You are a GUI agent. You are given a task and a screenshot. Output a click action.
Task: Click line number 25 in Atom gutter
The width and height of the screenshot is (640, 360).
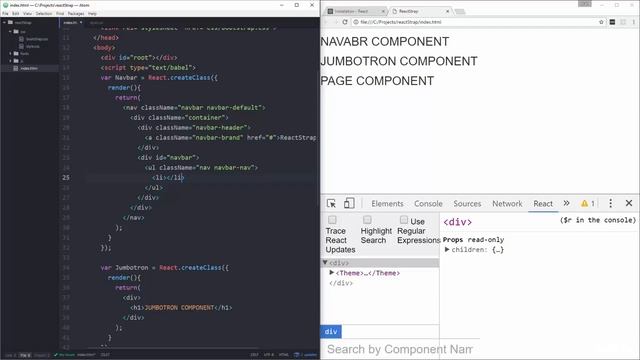tap(66, 178)
